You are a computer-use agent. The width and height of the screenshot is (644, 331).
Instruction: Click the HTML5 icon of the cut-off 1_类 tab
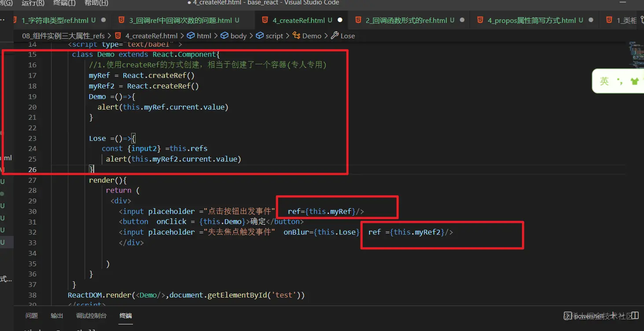pyautogui.click(x=609, y=20)
